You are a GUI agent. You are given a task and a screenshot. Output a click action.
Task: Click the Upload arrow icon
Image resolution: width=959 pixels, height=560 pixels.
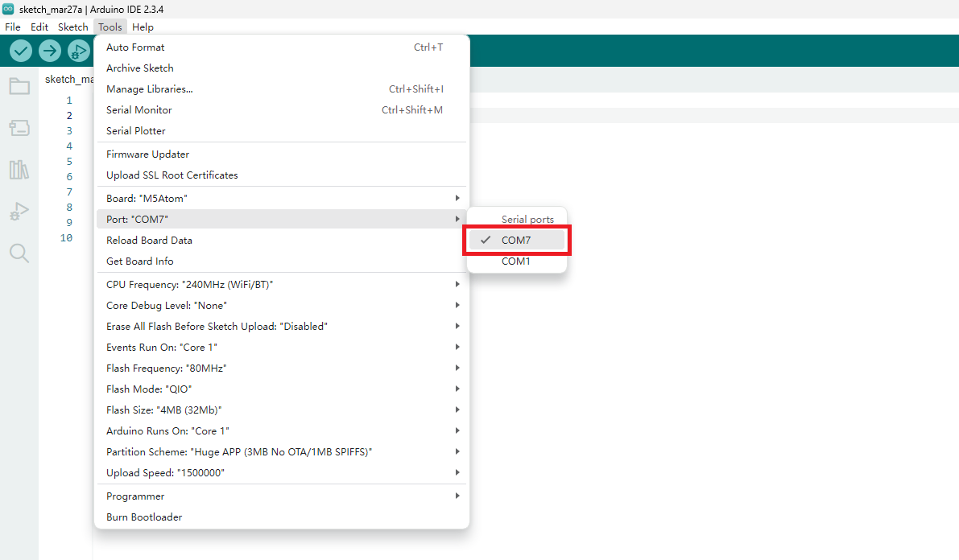point(50,51)
